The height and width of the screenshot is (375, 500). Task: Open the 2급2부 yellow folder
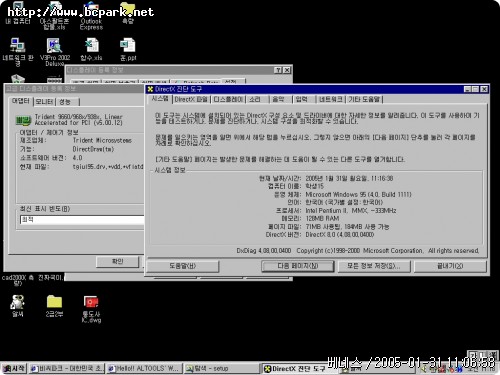coord(54,305)
